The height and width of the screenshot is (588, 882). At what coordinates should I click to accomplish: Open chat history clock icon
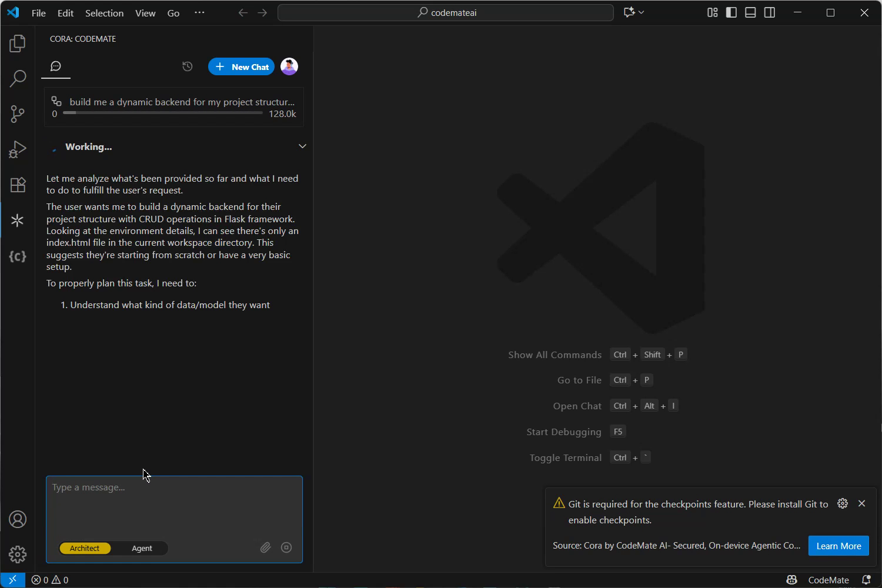[188, 66]
